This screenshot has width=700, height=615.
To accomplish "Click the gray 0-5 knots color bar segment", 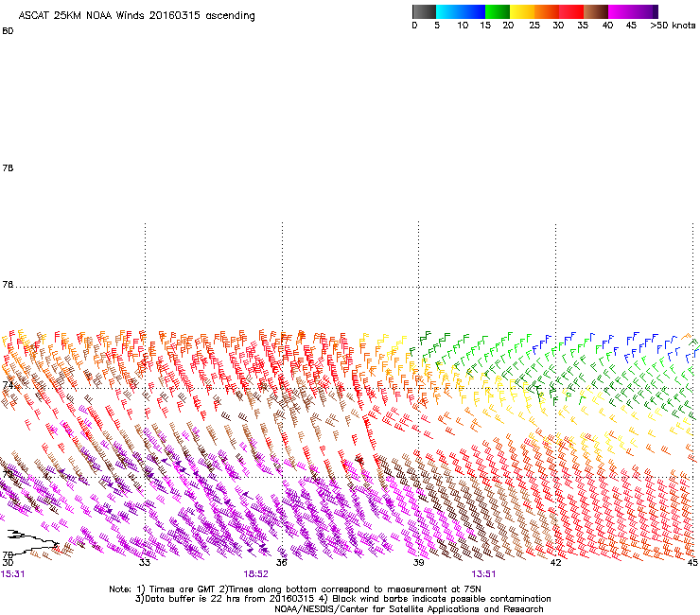I will [x=424, y=11].
